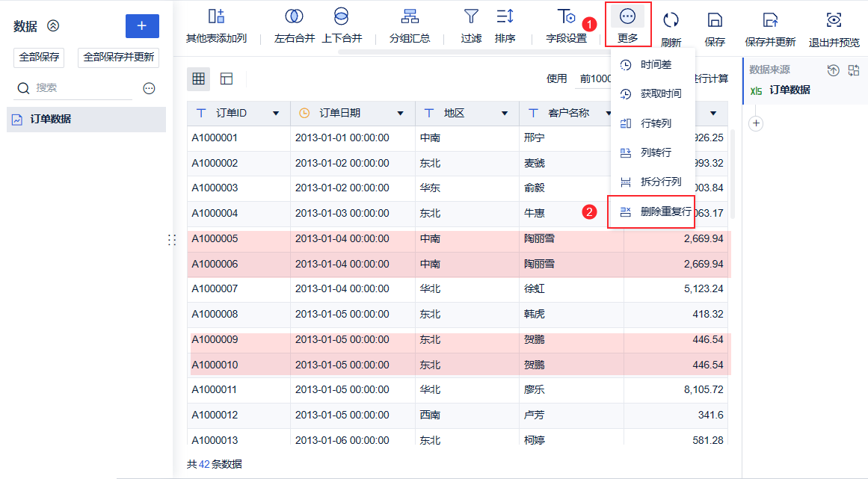
Task: Switch to field structure view toggle
Action: (227, 78)
